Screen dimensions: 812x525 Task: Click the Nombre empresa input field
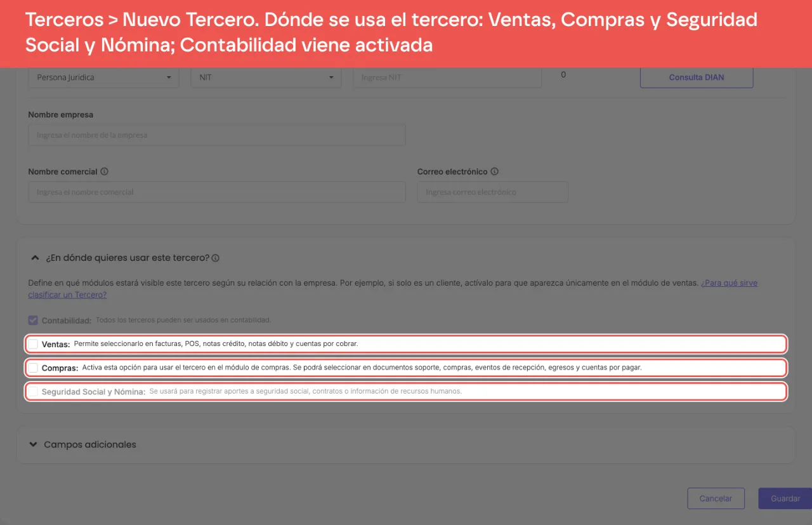click(x=217, y=135)
